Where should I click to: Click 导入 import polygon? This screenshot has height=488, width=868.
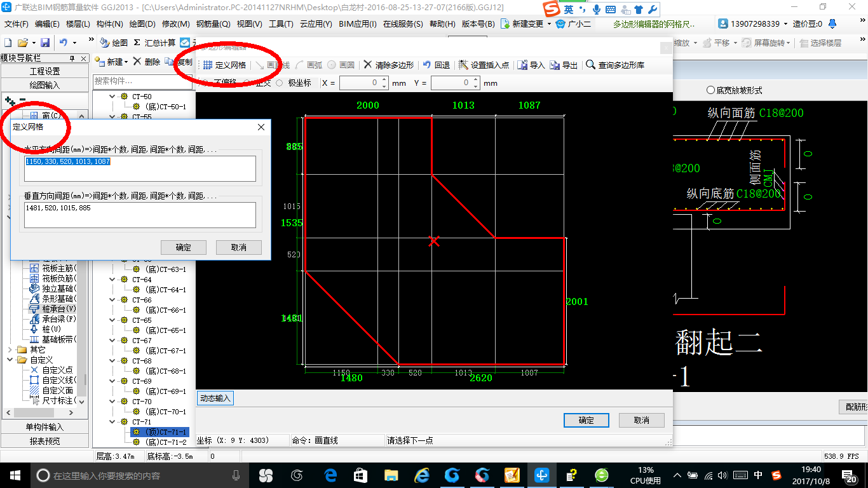(531, 65)
